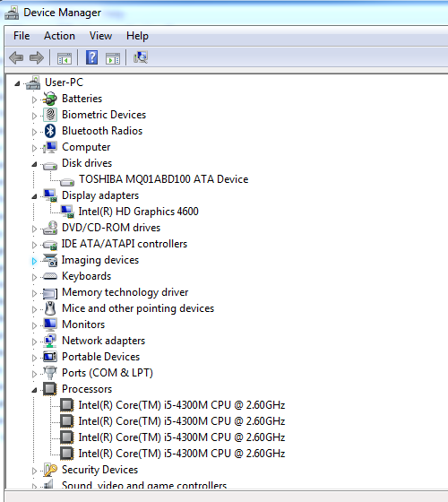The image size is (448, 502).
Task: Collapse the User-PC root node
Action: [17, 83]
